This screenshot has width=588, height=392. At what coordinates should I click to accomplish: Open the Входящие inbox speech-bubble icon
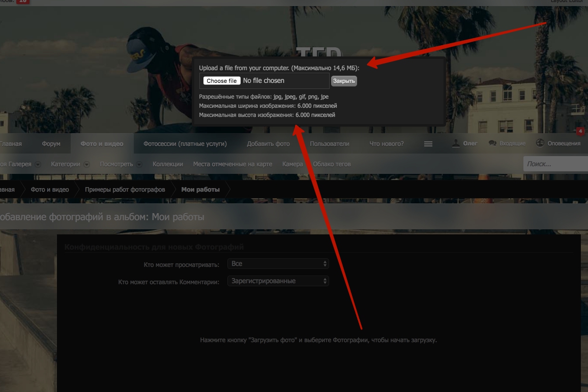tap(492, 143)
